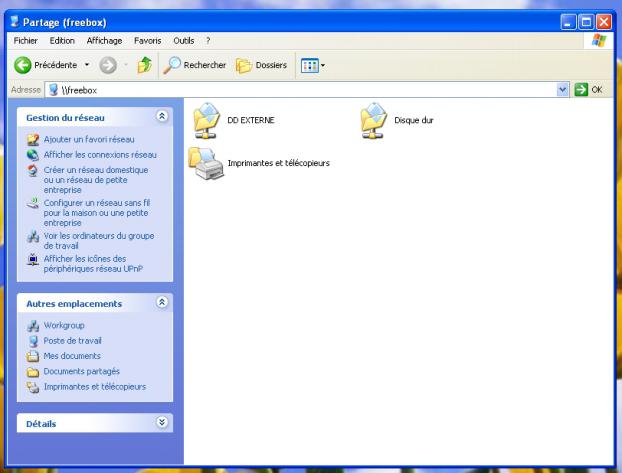Expand the Détails panel
Viewport: 622px width, 473px height.
(163, 423)
